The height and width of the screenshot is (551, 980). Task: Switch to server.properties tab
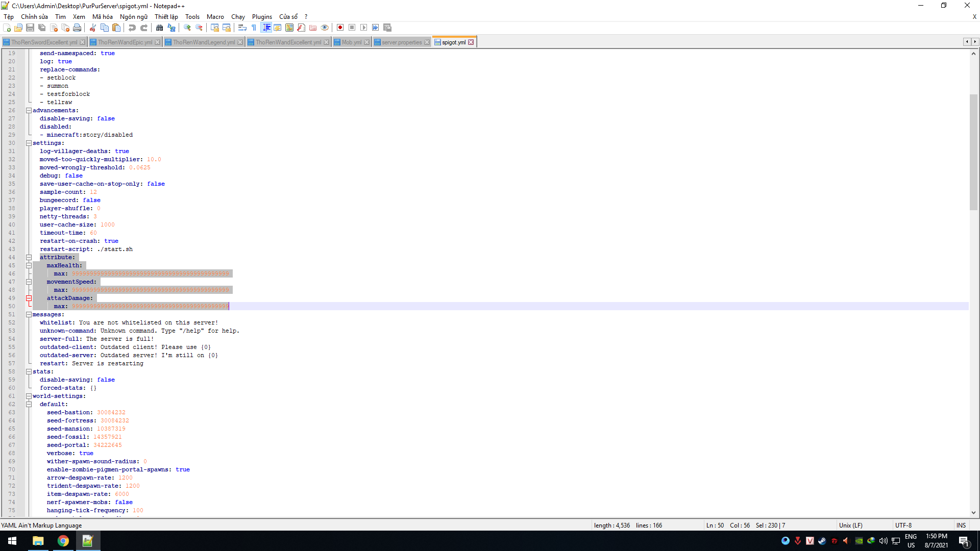pos(401,42)
